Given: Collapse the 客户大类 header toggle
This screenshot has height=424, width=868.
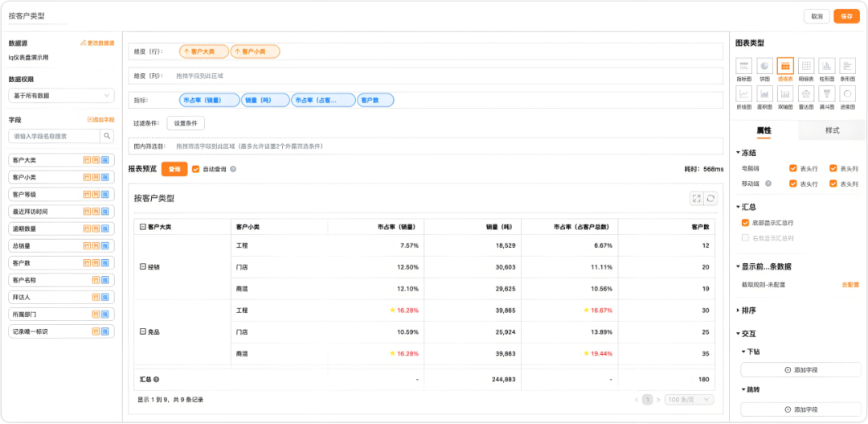Looking at the screenshot, I should (143, 227).
